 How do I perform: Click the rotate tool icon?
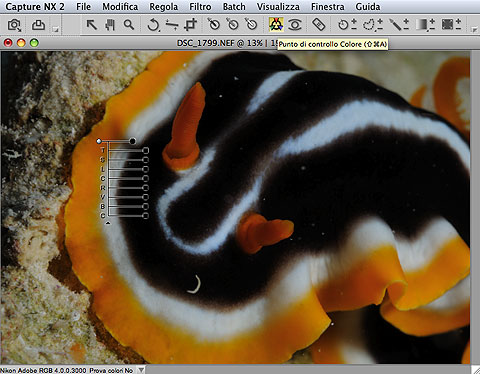pos(153,25)
